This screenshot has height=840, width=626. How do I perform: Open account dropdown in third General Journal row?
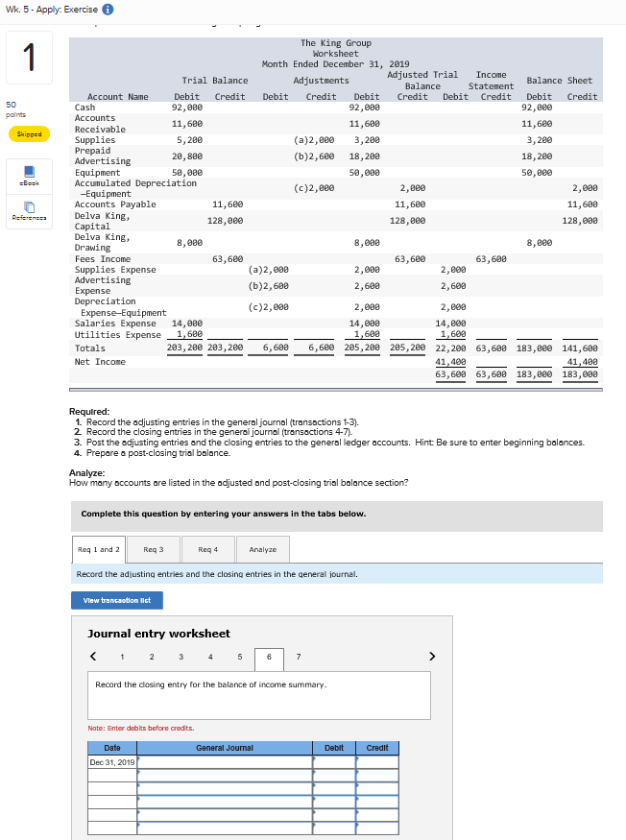tap(225, 788)
